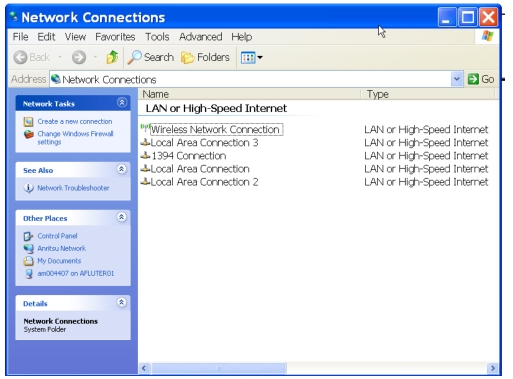513x379 pixels.
Task: Expand the Address bar dropdown arrow
Action: coord(457,79)
